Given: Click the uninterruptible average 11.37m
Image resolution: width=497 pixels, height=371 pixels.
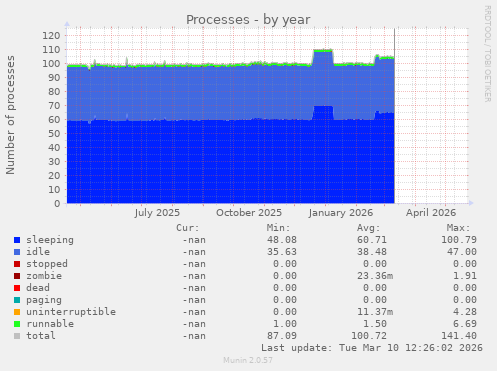Looking at the screenshot, I should pos(375,312).
